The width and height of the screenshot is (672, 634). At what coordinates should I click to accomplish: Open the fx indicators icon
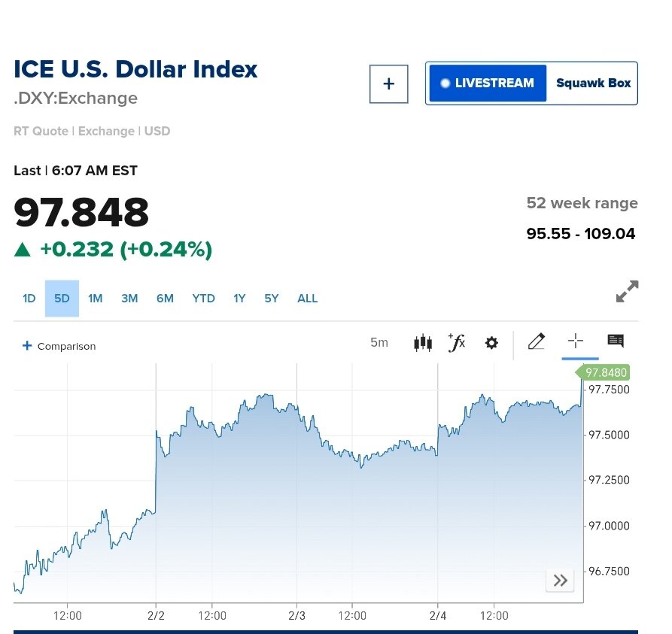[x=457, y=343]
